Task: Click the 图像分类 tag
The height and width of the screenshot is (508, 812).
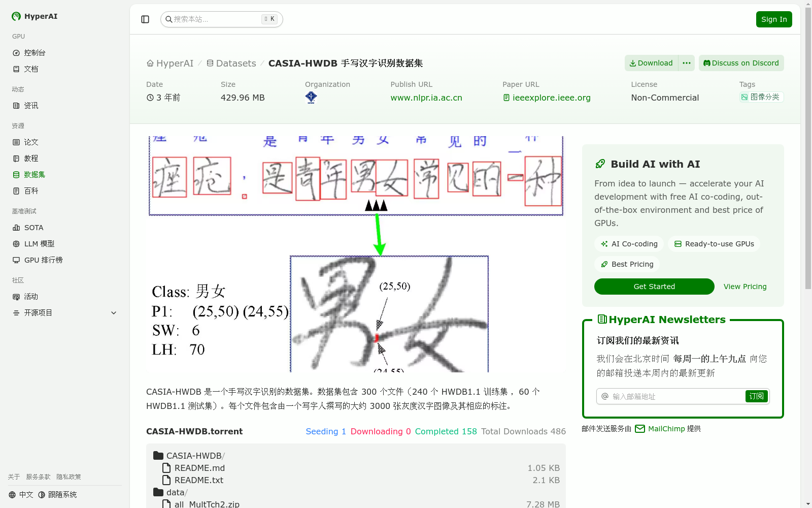Action: (761, 97)
